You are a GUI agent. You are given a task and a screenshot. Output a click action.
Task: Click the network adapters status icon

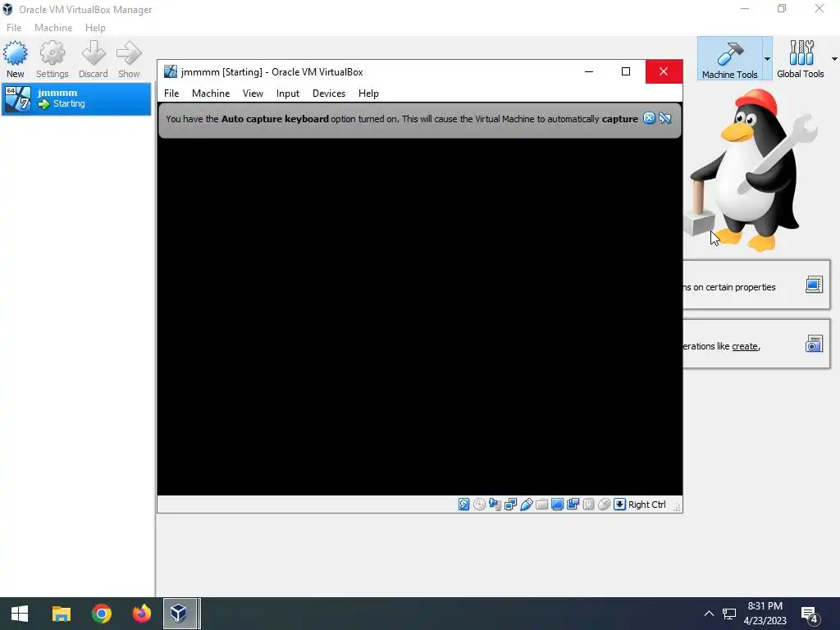(510, 504)
